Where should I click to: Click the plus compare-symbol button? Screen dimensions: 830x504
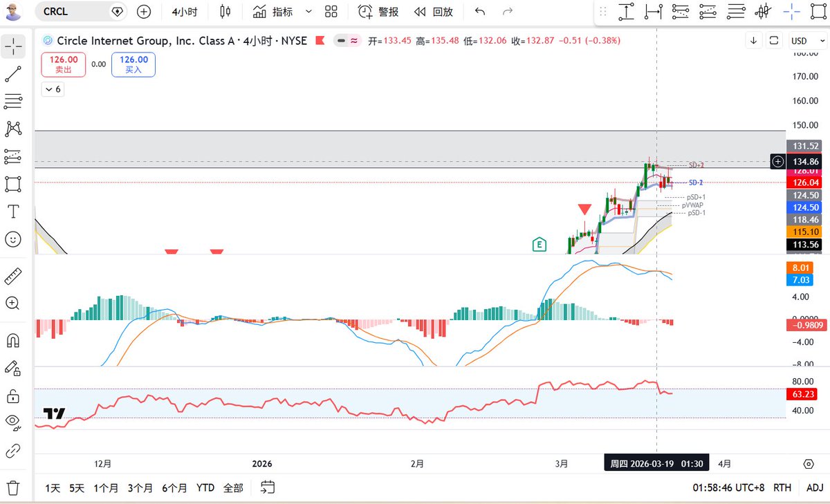point(143,12)
